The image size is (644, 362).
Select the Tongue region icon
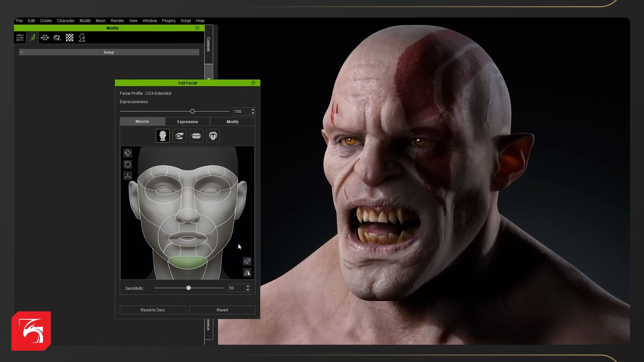[x=213, y=136]
